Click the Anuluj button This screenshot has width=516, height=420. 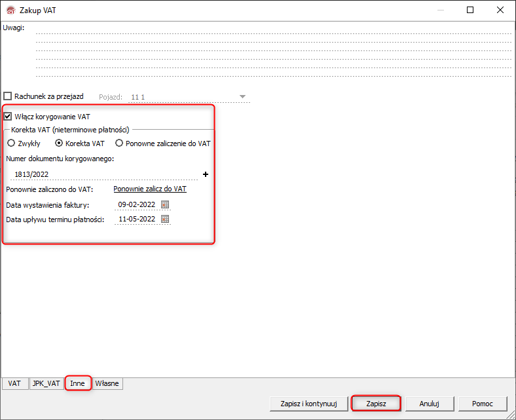click(x=429, y=404)
